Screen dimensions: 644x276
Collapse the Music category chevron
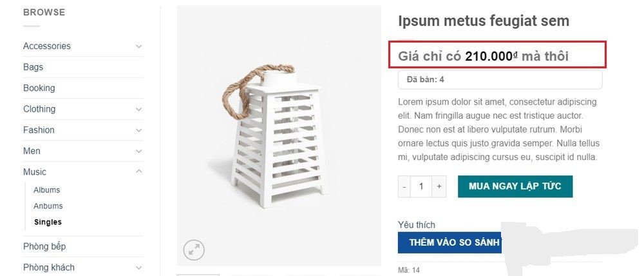(139, 171)
